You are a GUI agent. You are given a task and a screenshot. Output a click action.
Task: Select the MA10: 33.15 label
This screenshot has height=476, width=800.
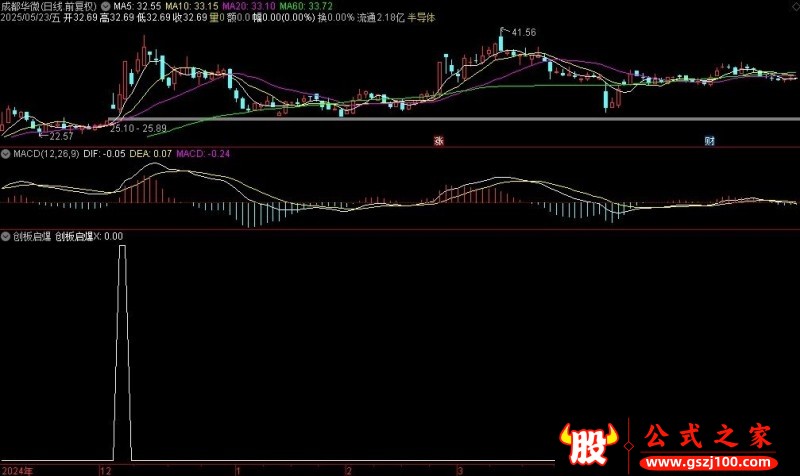pos(191,7)
